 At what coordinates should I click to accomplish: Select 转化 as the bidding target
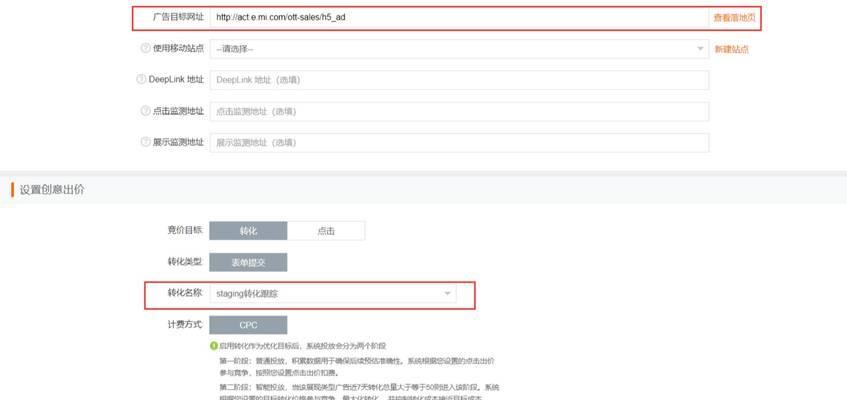[x=248, y=230]
